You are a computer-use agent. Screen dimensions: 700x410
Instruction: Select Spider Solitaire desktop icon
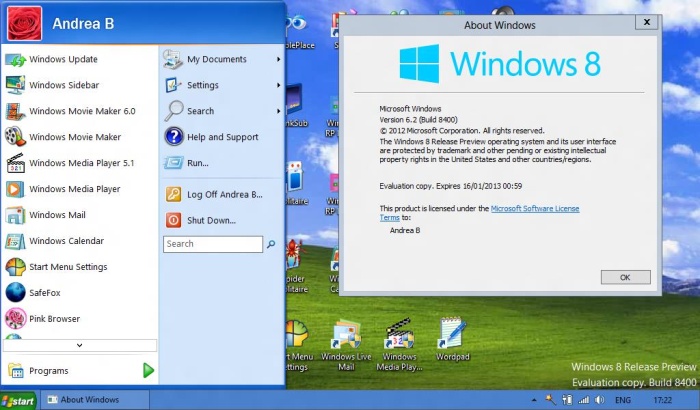click(x=295, y=266)
